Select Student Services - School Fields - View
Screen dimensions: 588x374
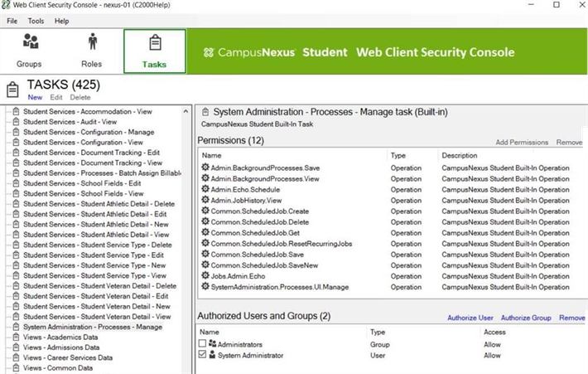84,194
